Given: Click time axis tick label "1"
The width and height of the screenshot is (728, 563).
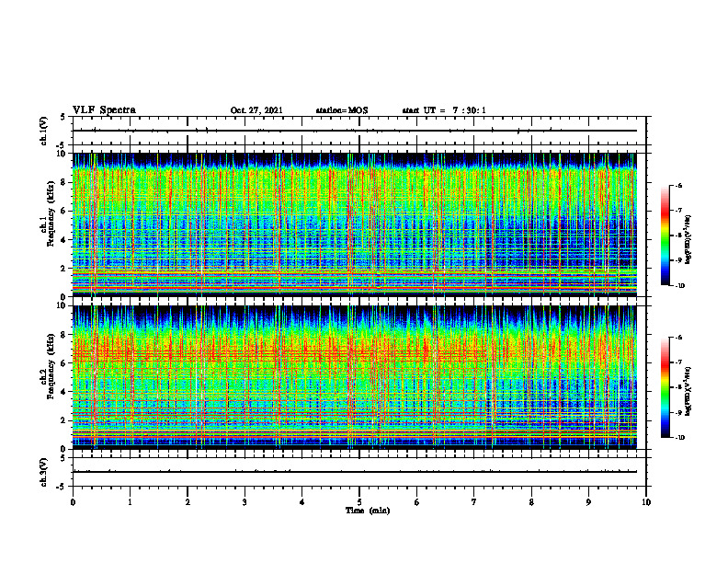Looking at the screenshot, I should click(130, 502).
